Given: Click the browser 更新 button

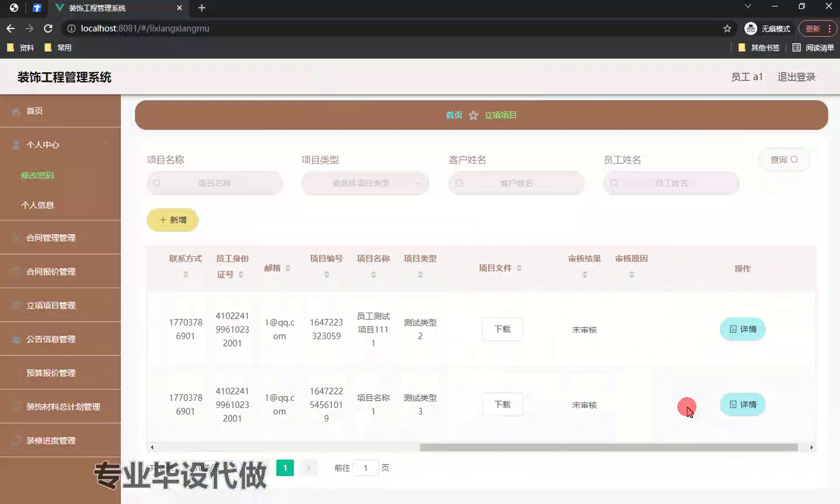Looking at the screenshot, I should click(817, 29).
